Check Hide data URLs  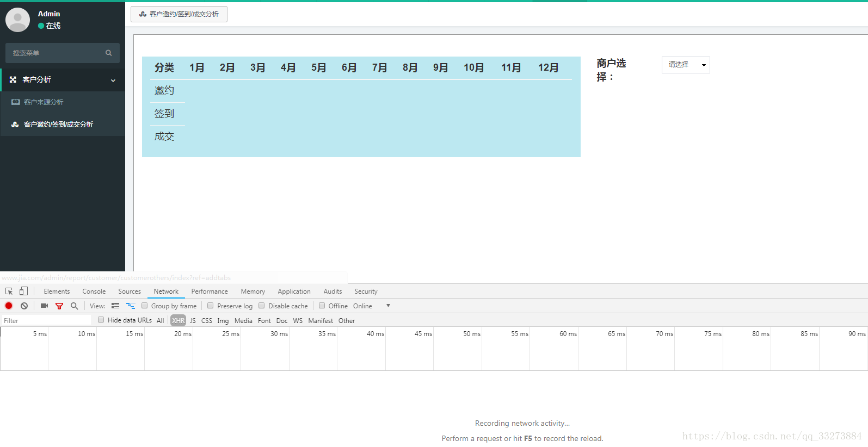[x=101, y=320]
